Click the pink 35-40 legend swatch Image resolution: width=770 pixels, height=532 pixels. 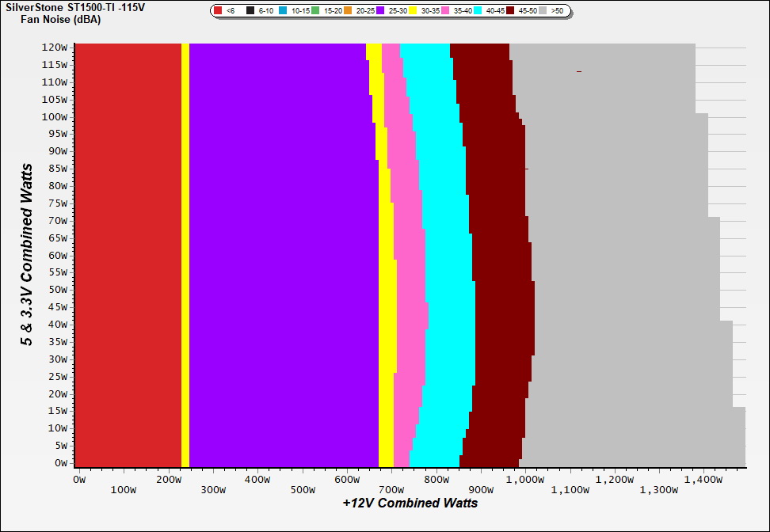(x=446, y=11)
